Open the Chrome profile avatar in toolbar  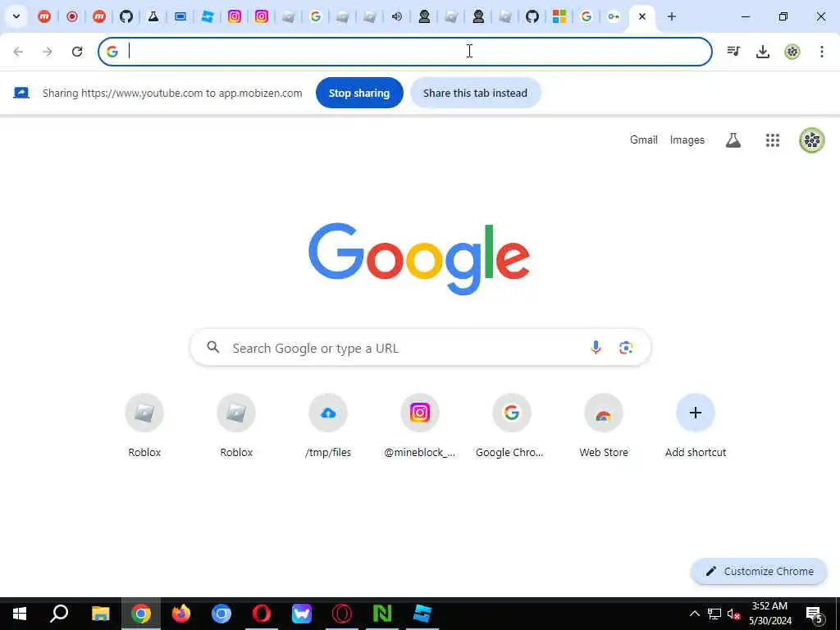[792, 52]
